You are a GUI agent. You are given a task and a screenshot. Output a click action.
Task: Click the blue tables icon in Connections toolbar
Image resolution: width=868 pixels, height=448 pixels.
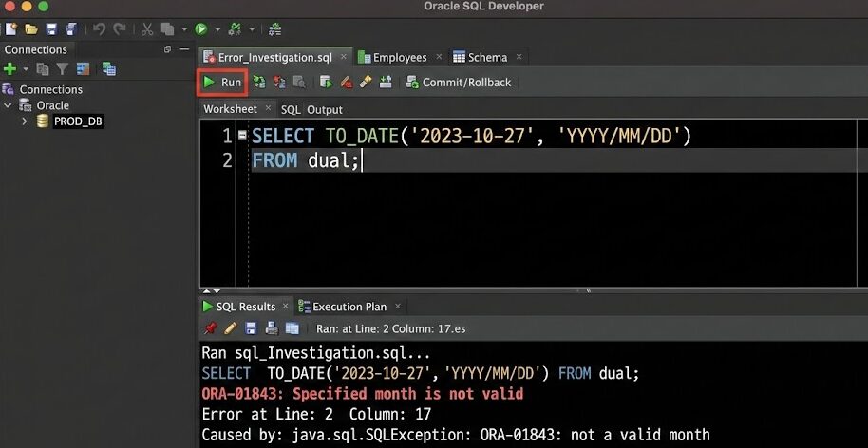tap(109, 69)
